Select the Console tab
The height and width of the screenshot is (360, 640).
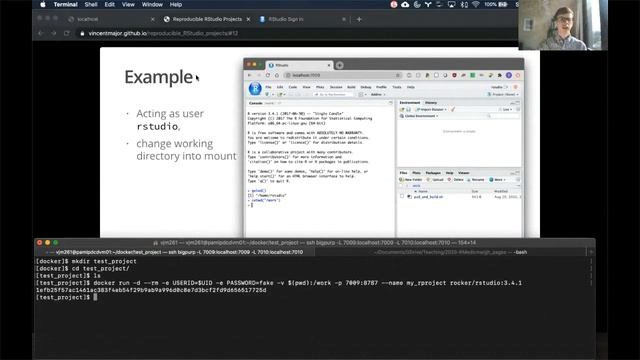[256, 103]
